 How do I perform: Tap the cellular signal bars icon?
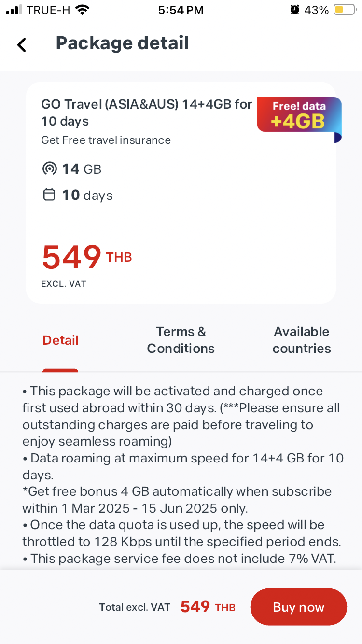click(x=14, y=10)
